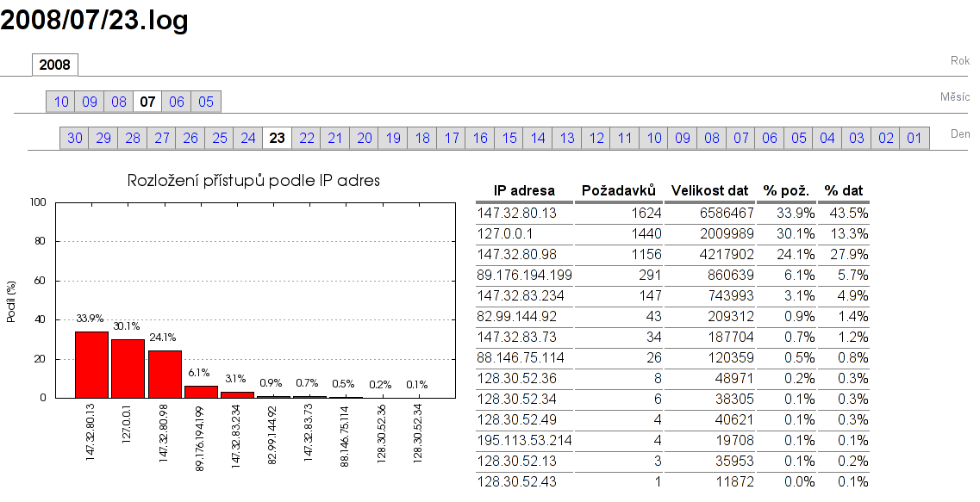Go to day 30 log
The image size is (980, 502).
tap(75, 138)
